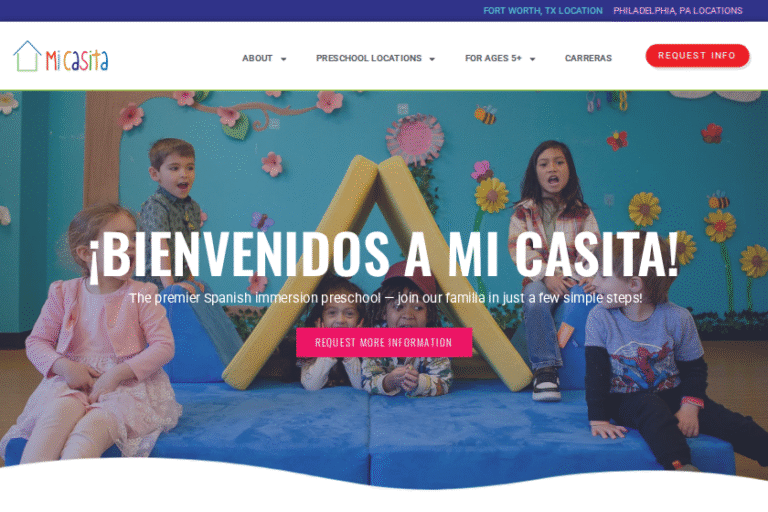Click the Mi Casita house logo icon

(27, 56)
